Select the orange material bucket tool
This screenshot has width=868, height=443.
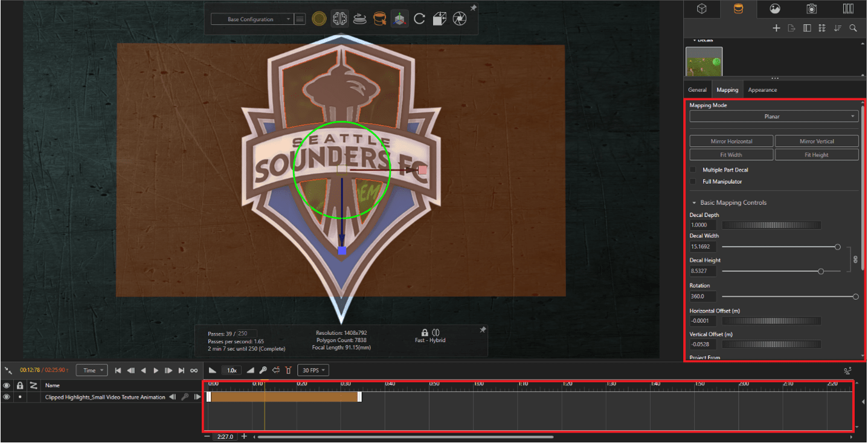click(x=379, y=19)
